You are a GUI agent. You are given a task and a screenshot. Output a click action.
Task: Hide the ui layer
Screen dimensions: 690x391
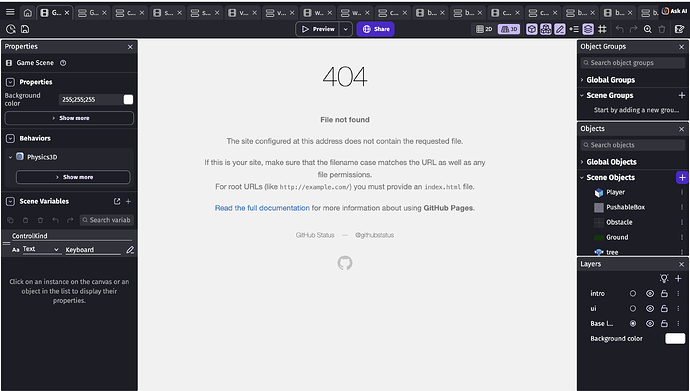point(650,309)
